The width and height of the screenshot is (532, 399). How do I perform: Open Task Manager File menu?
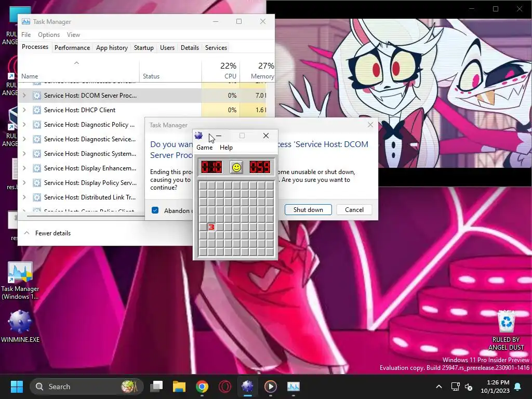[x=26, y=35]
